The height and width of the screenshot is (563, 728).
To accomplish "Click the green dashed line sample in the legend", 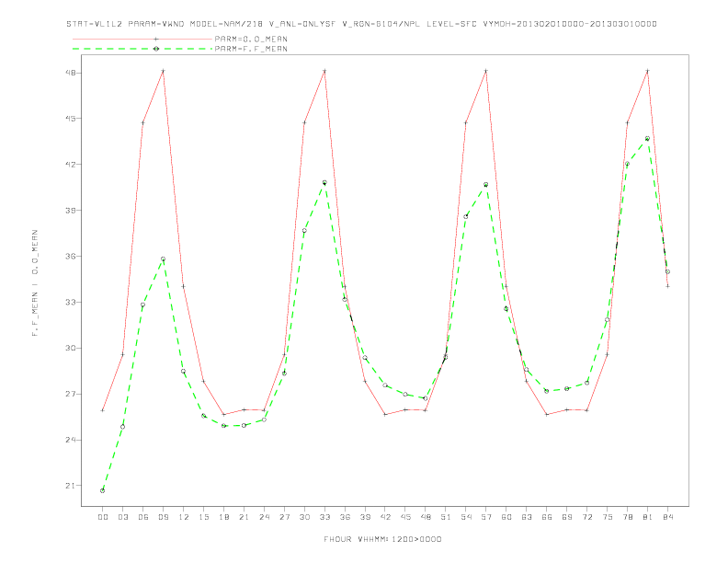I will [x=142, y=49].
